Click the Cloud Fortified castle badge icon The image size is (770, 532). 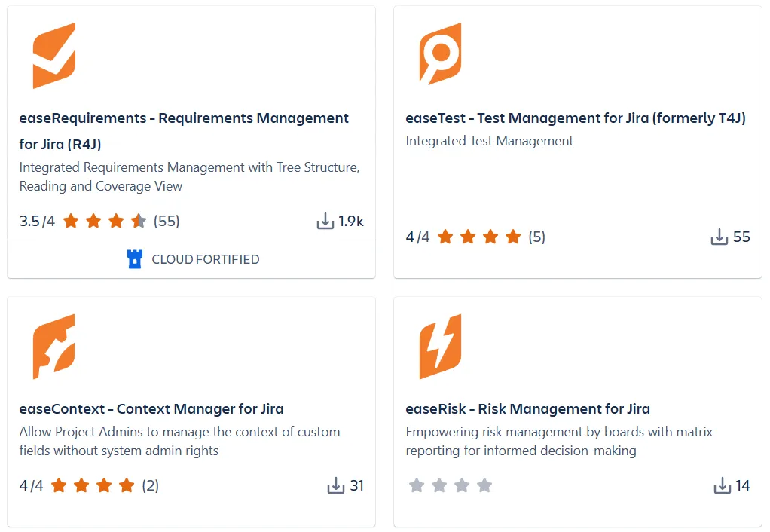pos(136,259)
